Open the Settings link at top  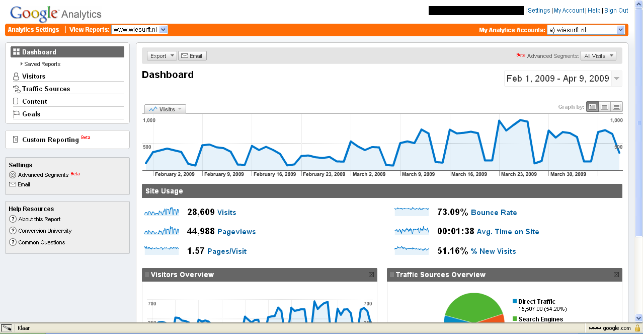[x=539, y=11]
